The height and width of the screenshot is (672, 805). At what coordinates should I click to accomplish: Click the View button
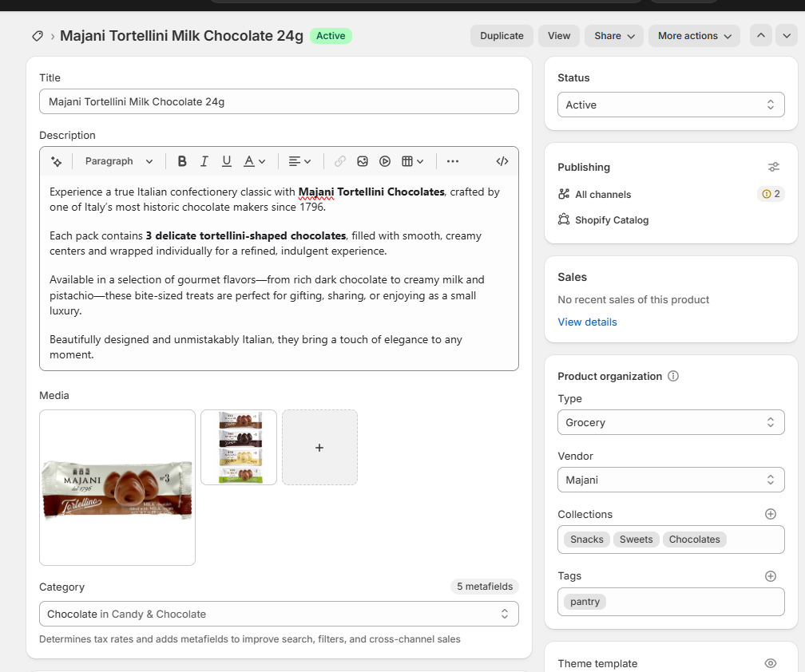pos(558,36)
